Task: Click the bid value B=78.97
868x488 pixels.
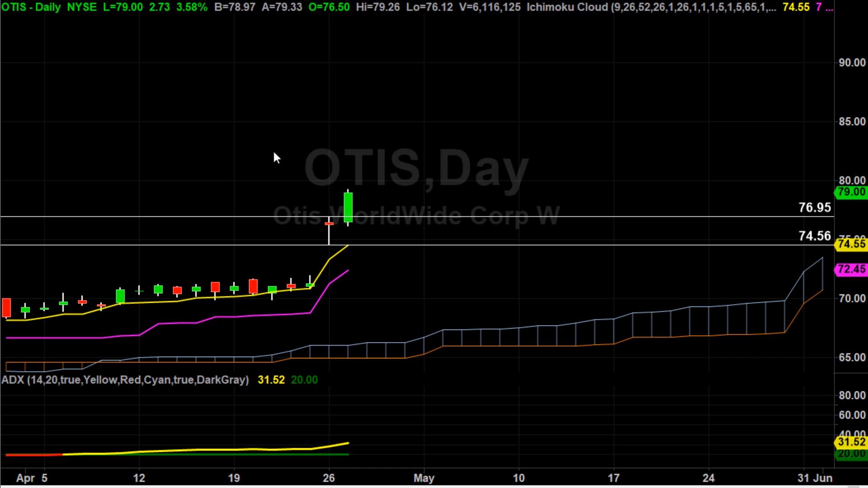Action: (x=235, y=7)
